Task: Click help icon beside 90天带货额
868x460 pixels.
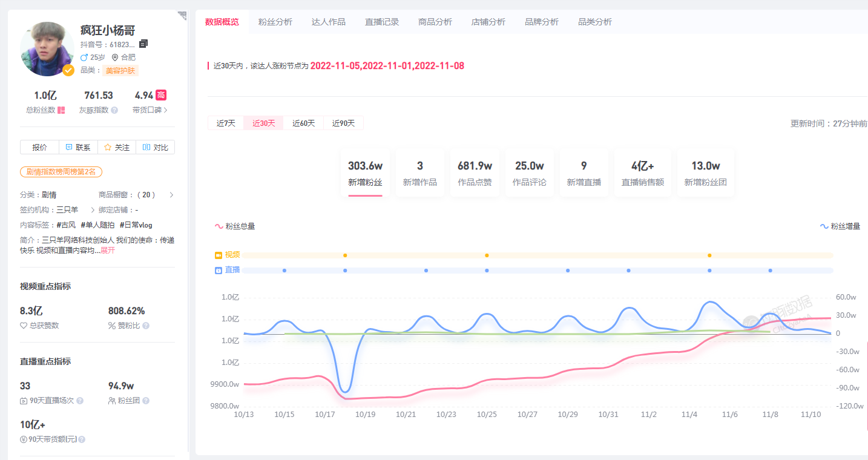Action: [82, 439]
